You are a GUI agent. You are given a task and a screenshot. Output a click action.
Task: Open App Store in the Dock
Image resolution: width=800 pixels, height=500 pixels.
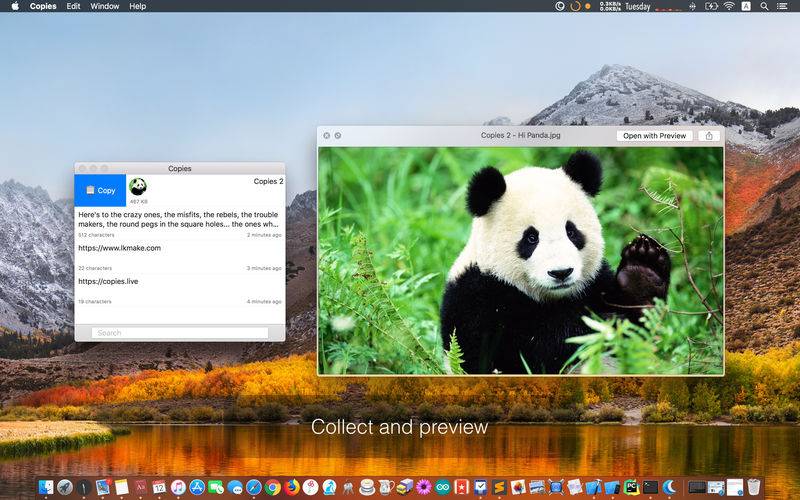pos(197,487)
